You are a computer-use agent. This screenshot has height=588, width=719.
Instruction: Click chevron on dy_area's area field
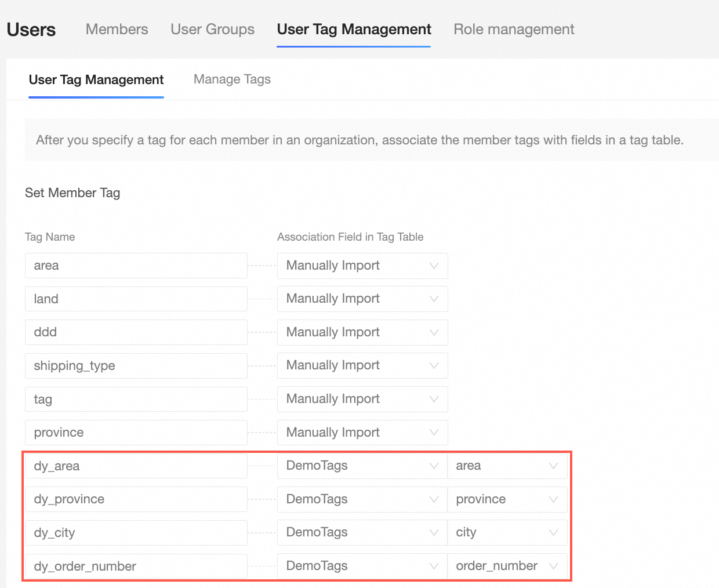tap(553, 466)
